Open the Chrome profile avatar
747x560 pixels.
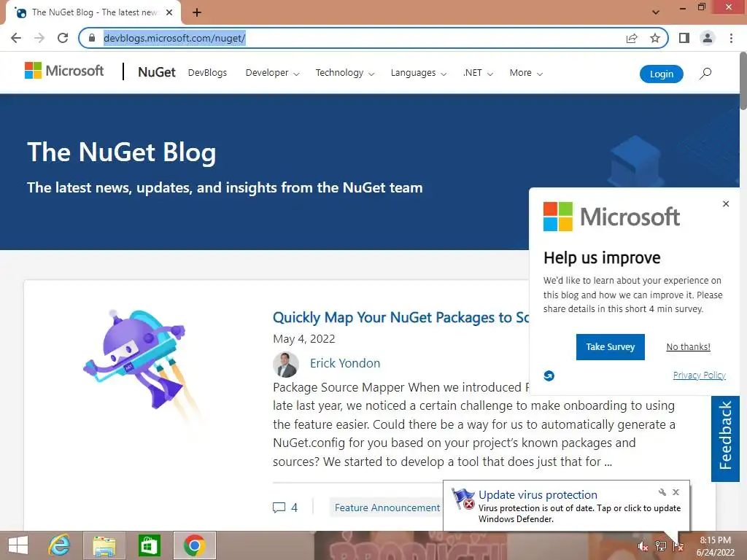tap(708, 38)
